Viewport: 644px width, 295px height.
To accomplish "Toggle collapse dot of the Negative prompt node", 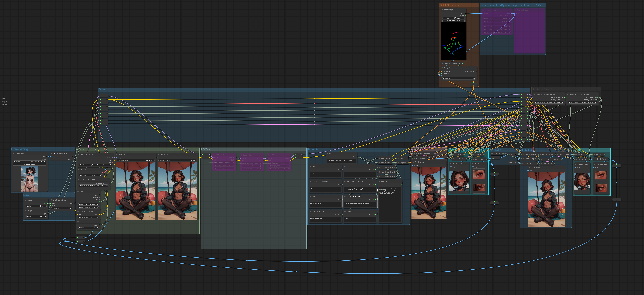I will [379, 181].
